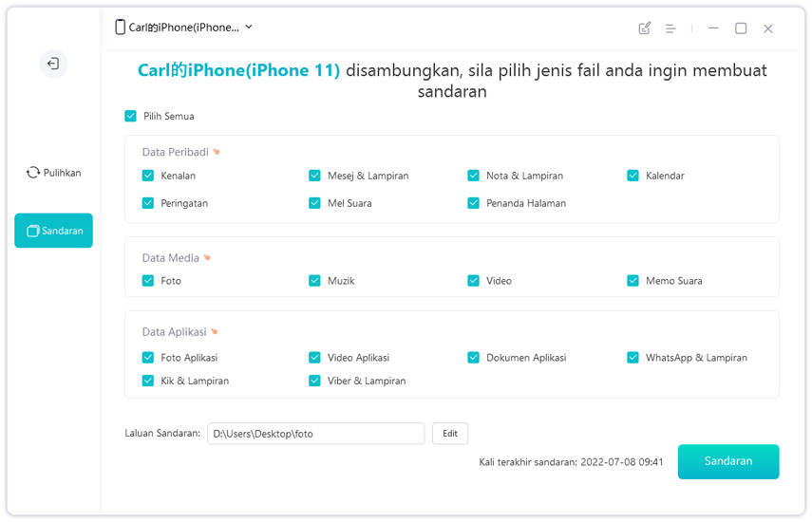Click the feedback edit icon in title bar
This screenshot has height=522, width=812.
click(645, 28)
